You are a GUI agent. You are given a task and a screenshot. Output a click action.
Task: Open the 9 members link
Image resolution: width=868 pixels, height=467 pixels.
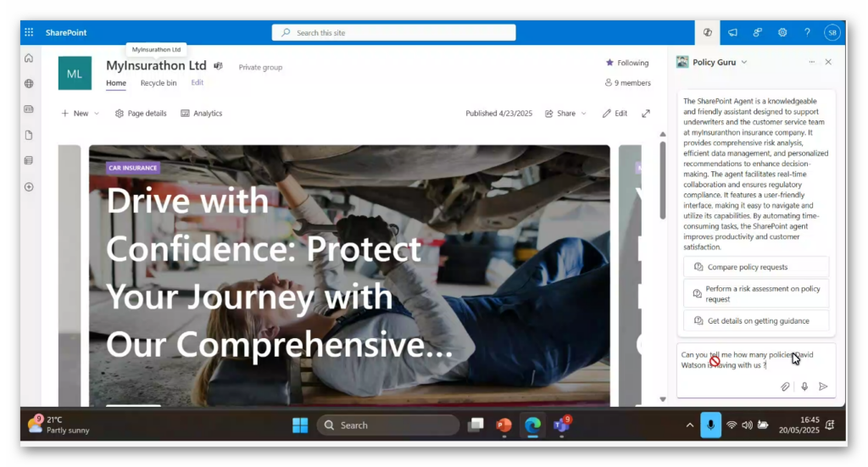point(628,83)
